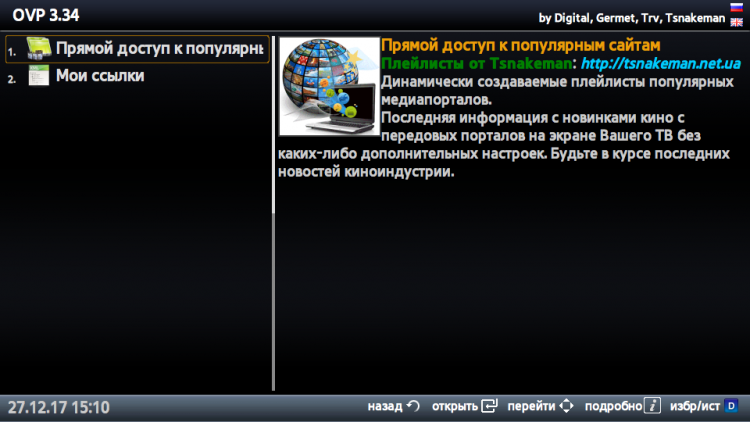The image size is (750, 422).
Task: Click the подробно button label
Action: [613, 406]
